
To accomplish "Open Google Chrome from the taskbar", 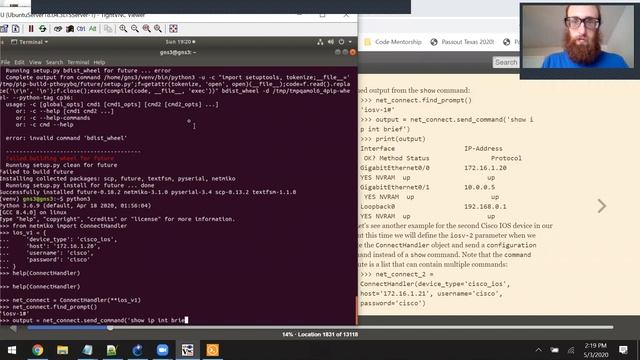I will 38,350.
